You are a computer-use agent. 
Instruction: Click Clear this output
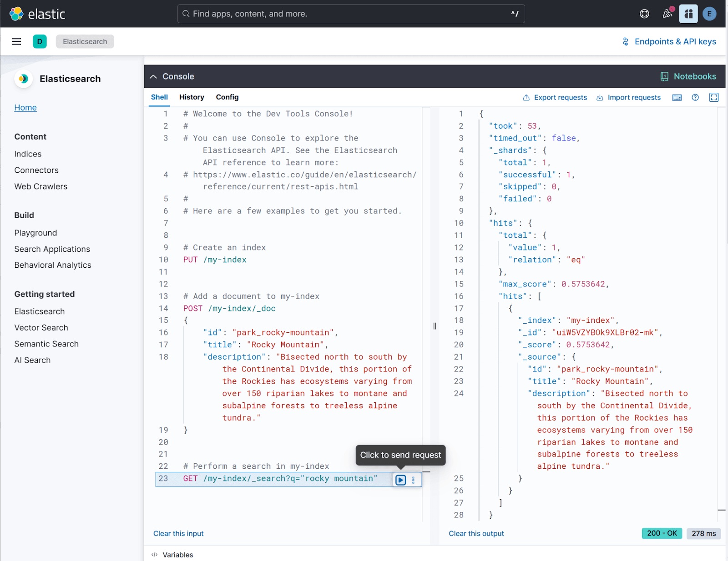(476, 533)
